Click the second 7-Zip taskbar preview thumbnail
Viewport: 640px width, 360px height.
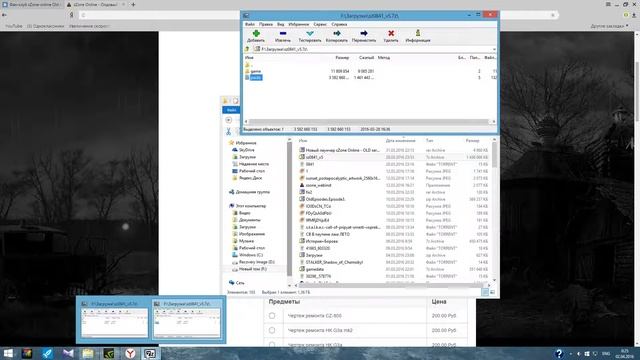[x=187, y=320]
